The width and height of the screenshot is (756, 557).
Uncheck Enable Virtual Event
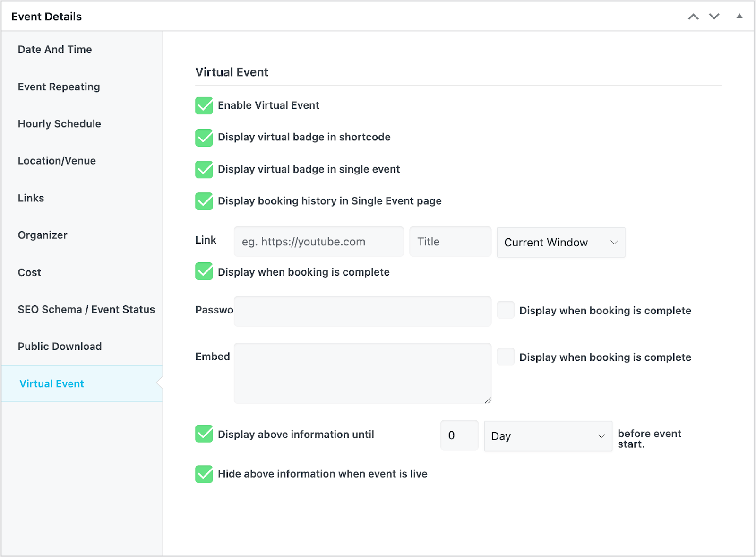click(204, 105)
